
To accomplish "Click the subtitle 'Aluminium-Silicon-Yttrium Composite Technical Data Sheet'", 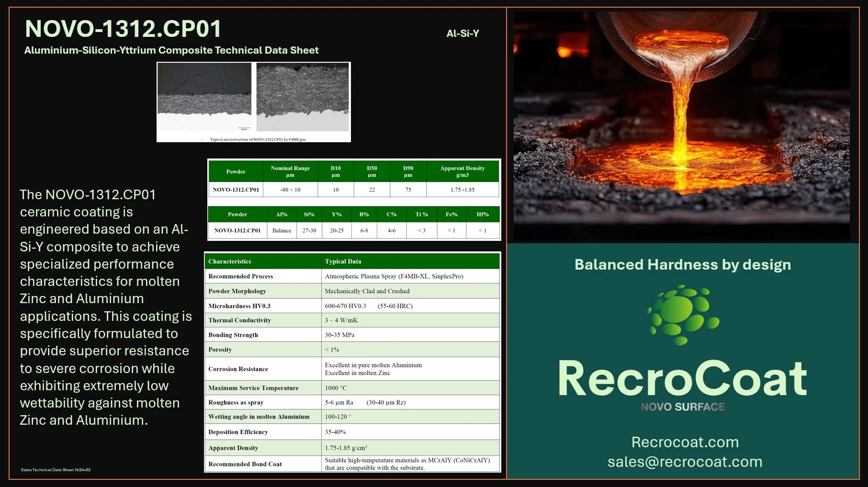I will pos(171,50).
